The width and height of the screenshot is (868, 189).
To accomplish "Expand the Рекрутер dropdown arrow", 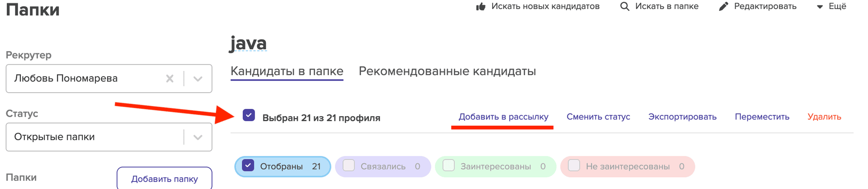I will (198, 79).
